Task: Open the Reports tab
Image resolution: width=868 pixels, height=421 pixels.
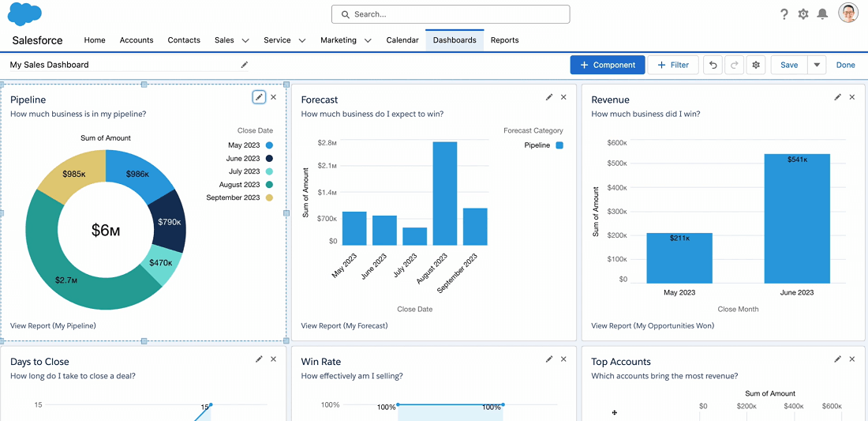Action: [x=505, y=39]
